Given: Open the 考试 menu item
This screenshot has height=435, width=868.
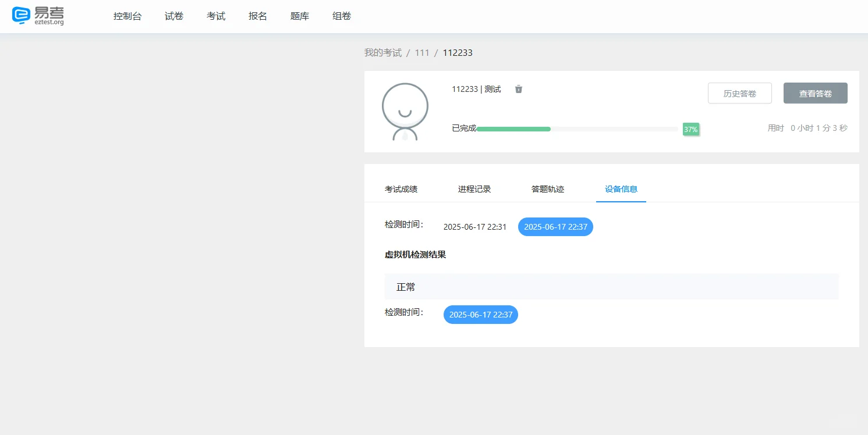Looking at the screenshot, I should (215, 16).
